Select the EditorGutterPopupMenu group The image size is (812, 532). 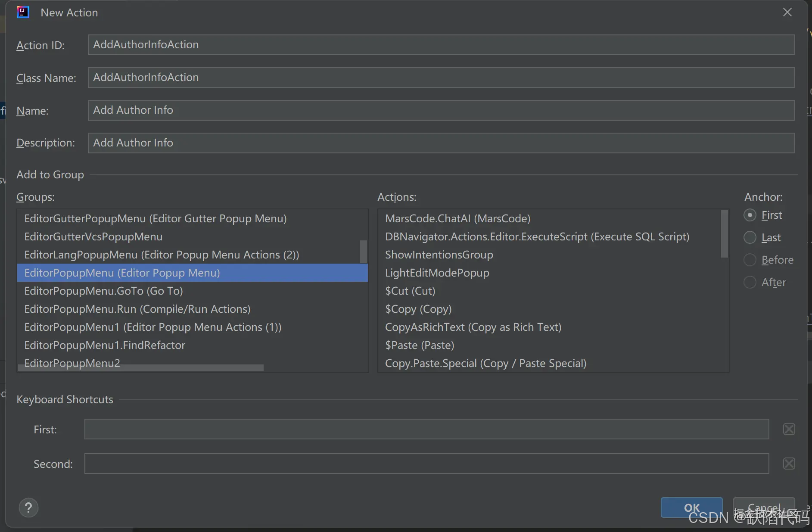pyautogui.click(x=155, y=218)
